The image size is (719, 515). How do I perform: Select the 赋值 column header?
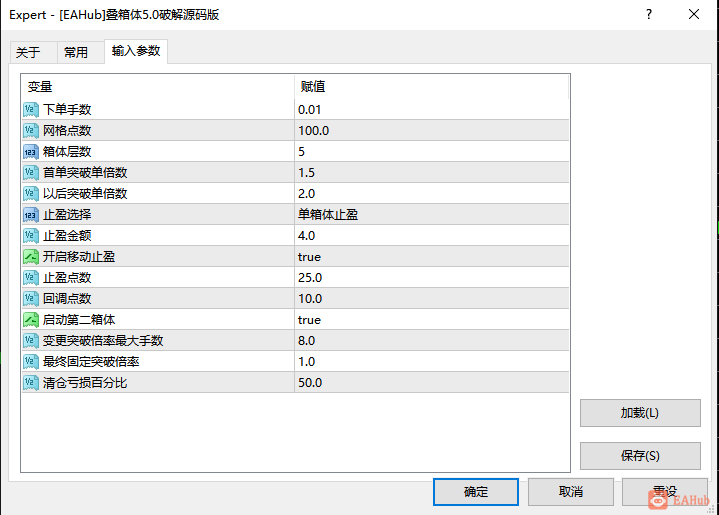(x=431, y=87)
